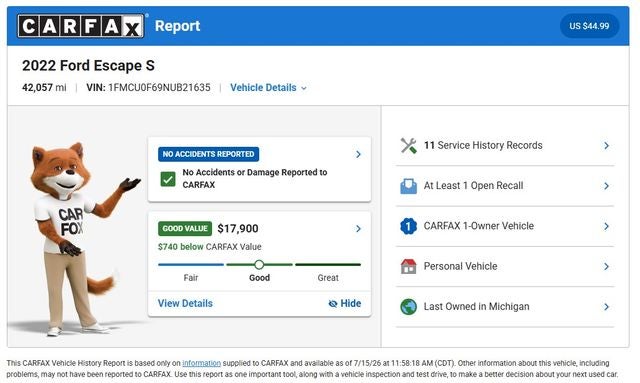The height and width of the screenshot is (383, 640).
Task: Click the circle marker on value slider
Action: point(259,265)
